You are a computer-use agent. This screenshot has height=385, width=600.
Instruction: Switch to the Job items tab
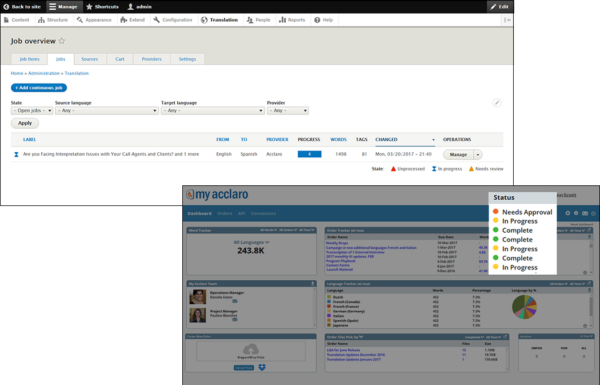tap(29, 59)
